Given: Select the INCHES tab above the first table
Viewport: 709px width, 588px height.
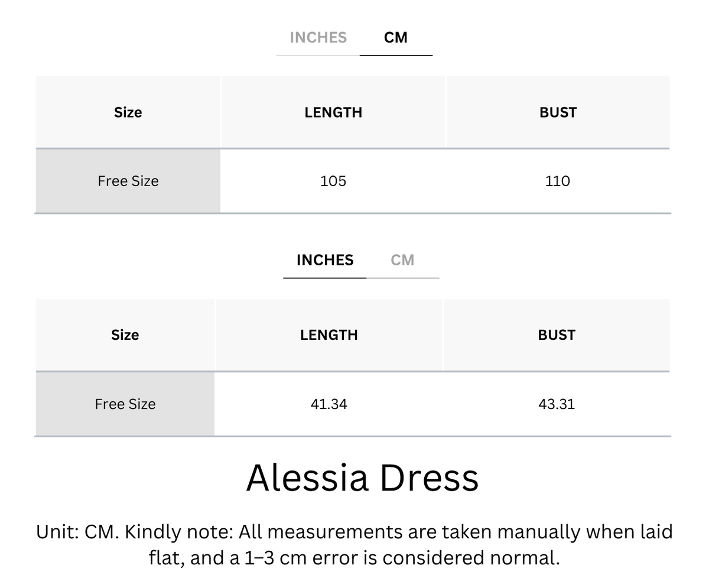Looking at the screenshot, I should pyautogui.click(x=318, y=37).
